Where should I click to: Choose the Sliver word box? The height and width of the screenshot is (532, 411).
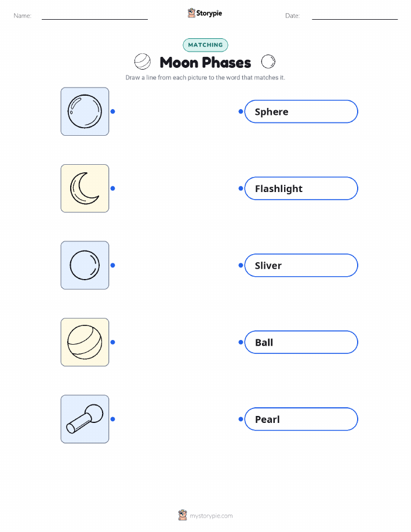pyautogui.click(x=301, y=265)
